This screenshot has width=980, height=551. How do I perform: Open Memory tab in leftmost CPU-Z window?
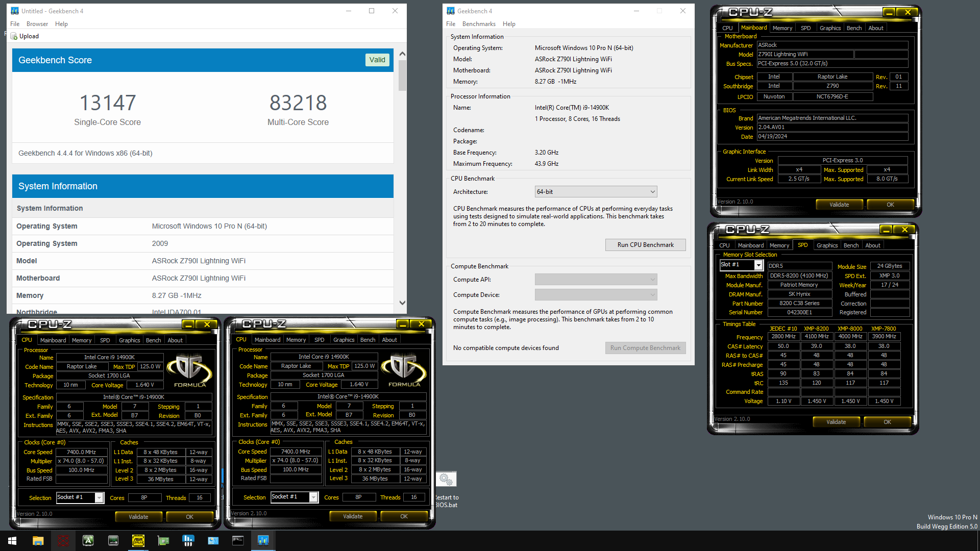tap(82, 340)
